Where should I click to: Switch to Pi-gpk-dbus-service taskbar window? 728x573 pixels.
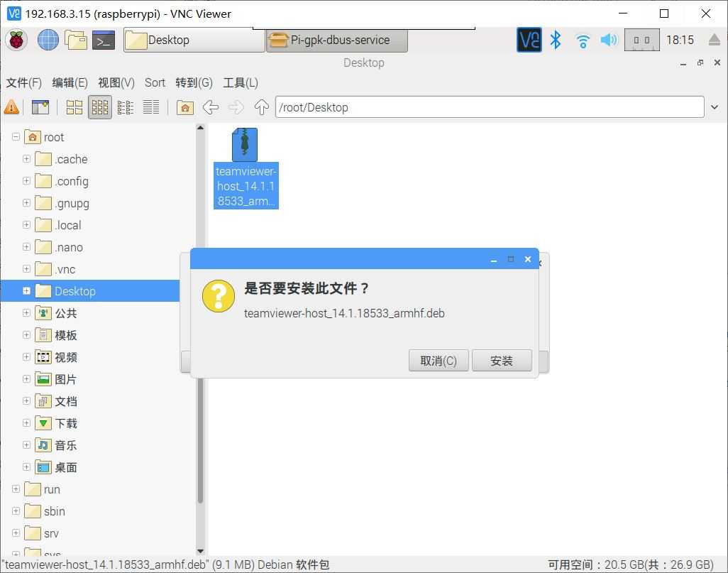click(336, 40)
